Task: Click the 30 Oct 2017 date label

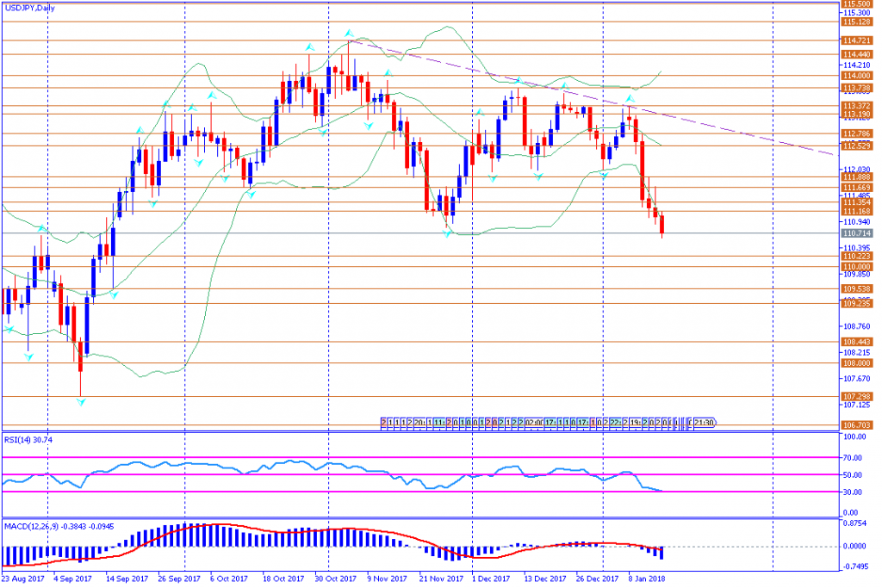Action: tap(336, 579)
